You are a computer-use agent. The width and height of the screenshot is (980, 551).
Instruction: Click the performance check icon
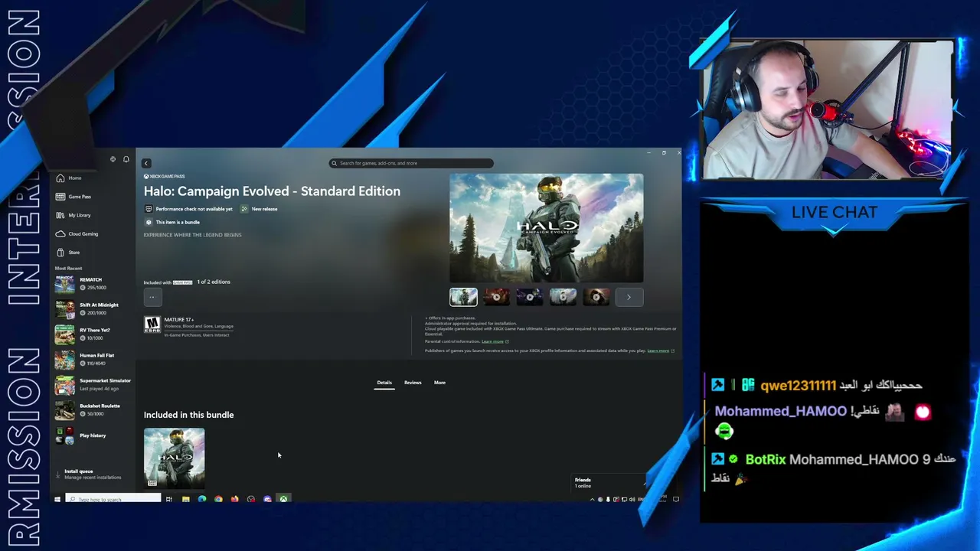[149, 209]
